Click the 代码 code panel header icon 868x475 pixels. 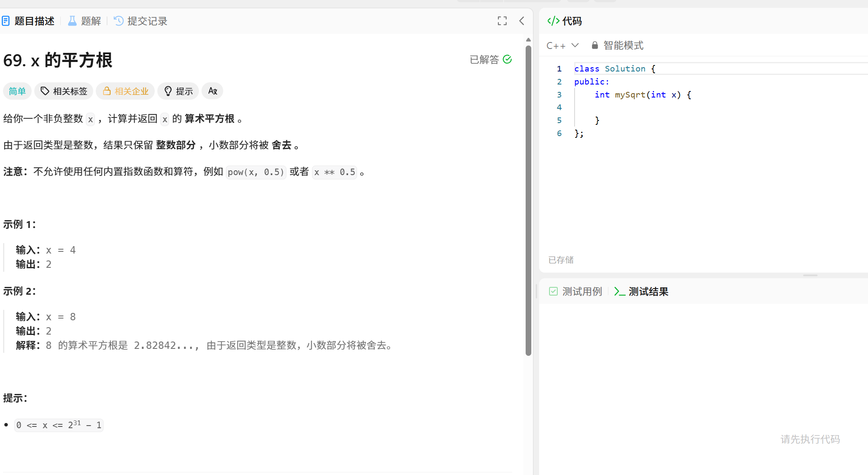point(553,21)
